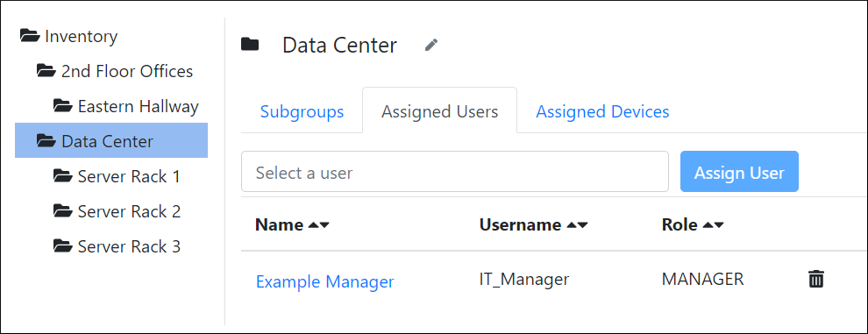Click the Eastern Hallway folder icon

tap(63, 106)
